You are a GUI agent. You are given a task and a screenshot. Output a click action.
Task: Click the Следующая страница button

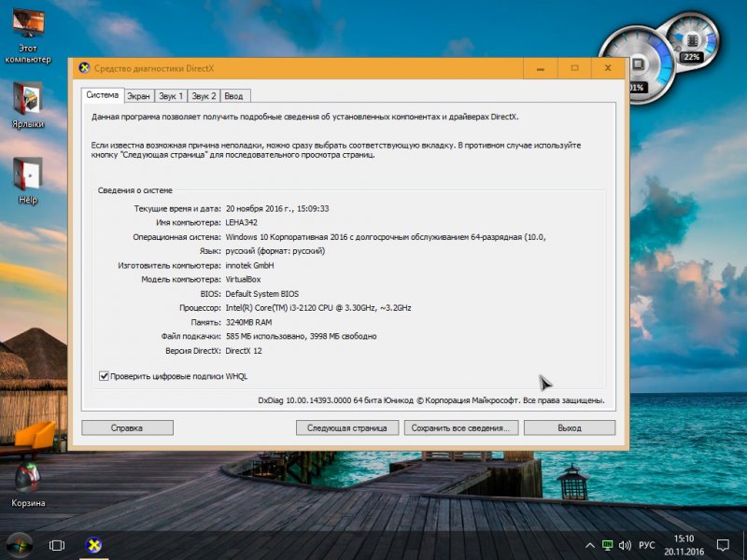tap(346, 427)
